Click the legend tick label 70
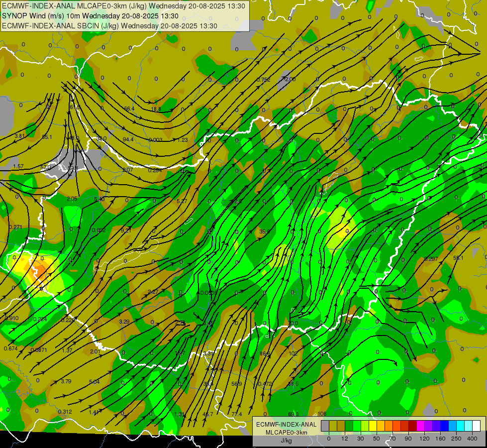This screenshot has height=448, width=487. [x=392, y=439]
